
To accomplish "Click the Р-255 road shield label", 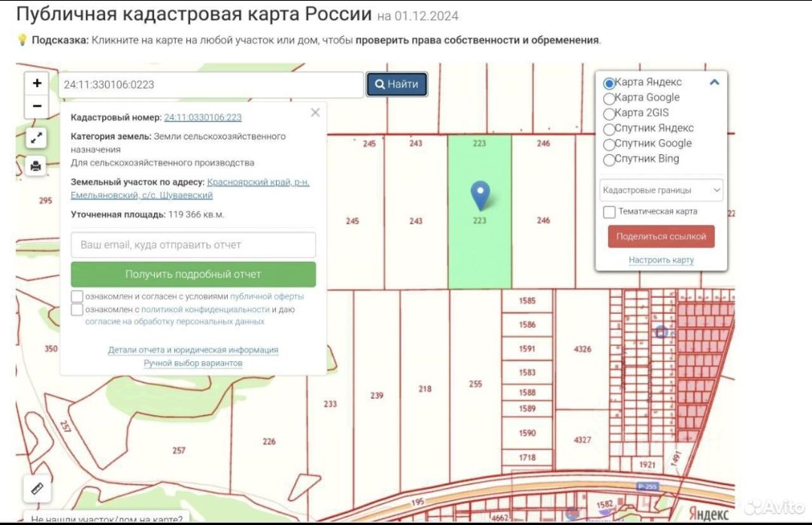I will (x=647, y=486).
